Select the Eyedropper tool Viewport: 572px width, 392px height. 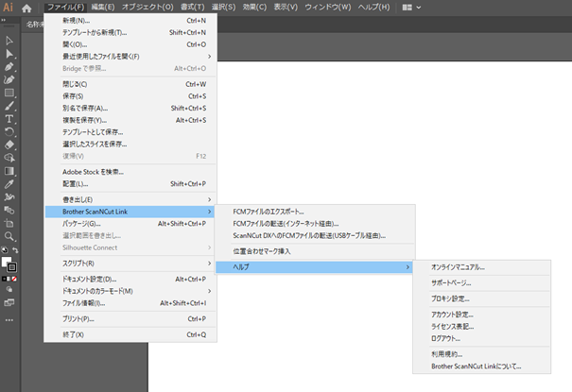coord(9,184)
